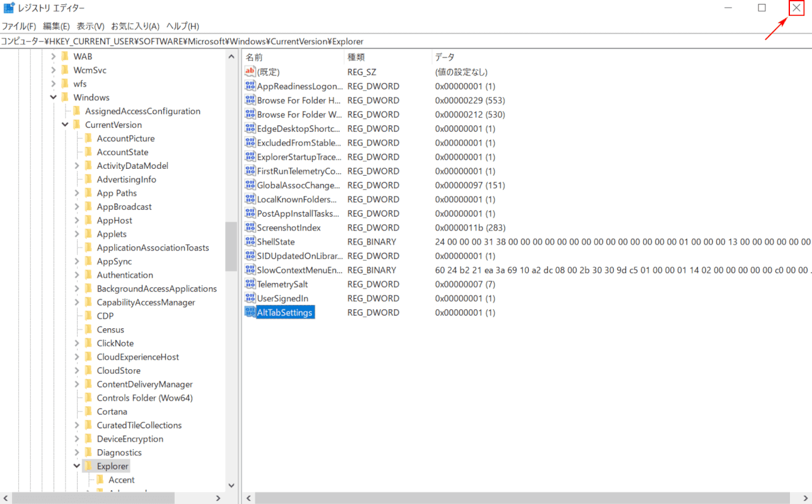
Task: Collapse the CurrentVersion tree node
Action: [66, 125]
